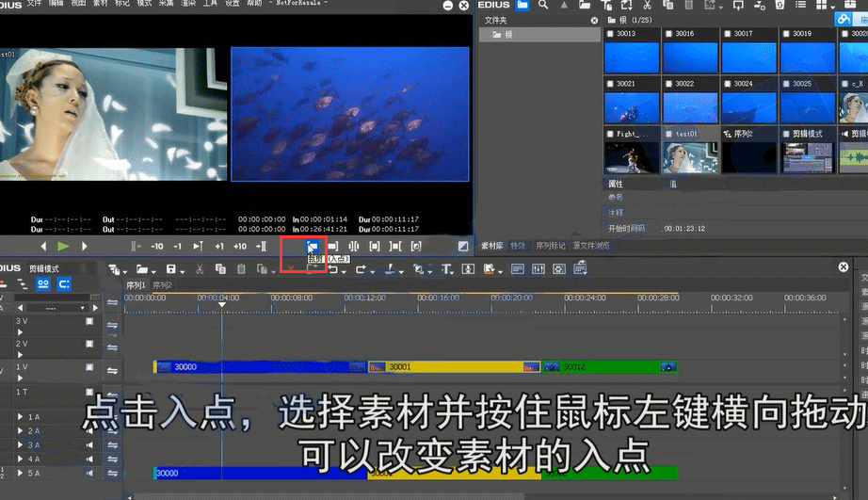Open the 源文件浏览 tab
This screenshot has width=868, height=500.
pyautogui.click(x=590, y=246)
